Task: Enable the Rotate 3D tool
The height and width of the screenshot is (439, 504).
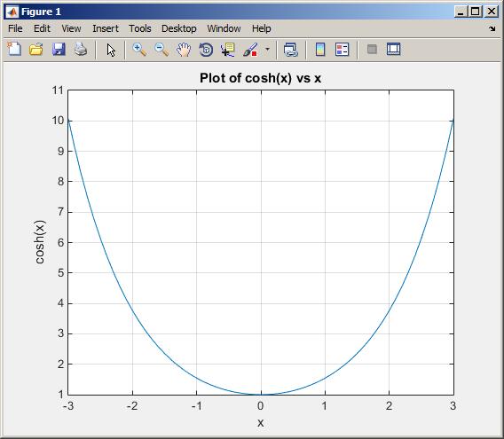Action: [206, 50]
